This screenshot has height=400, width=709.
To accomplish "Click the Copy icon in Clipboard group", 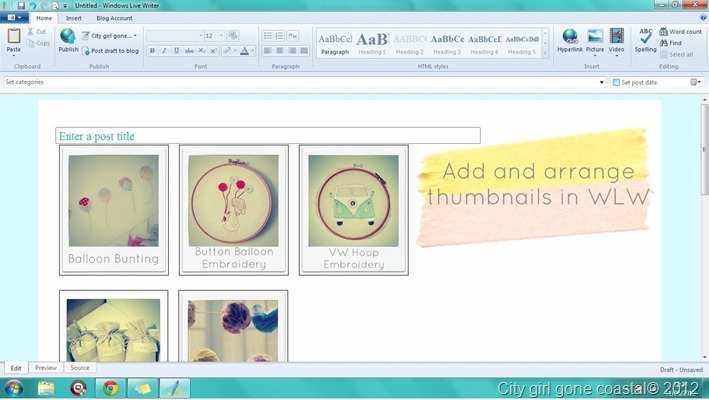I will [30, 43].
